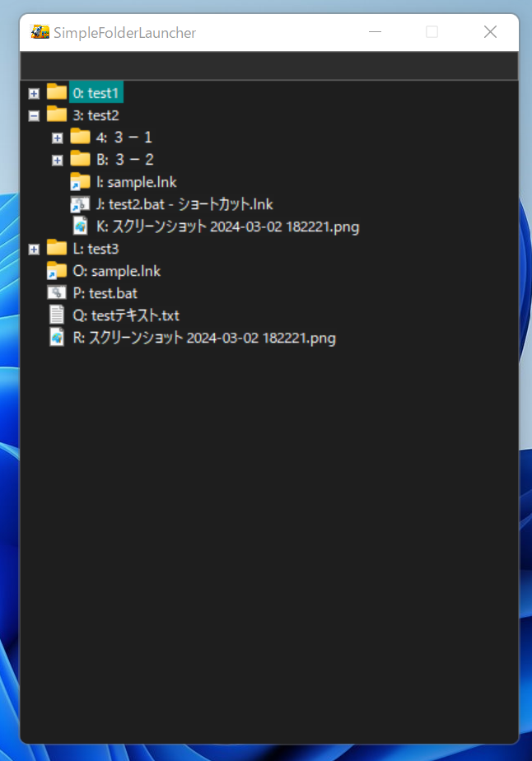Click the shortcut icon of I: sample.lnk
Viewport: 532px width, 761px height.
(x=80, y=182)
